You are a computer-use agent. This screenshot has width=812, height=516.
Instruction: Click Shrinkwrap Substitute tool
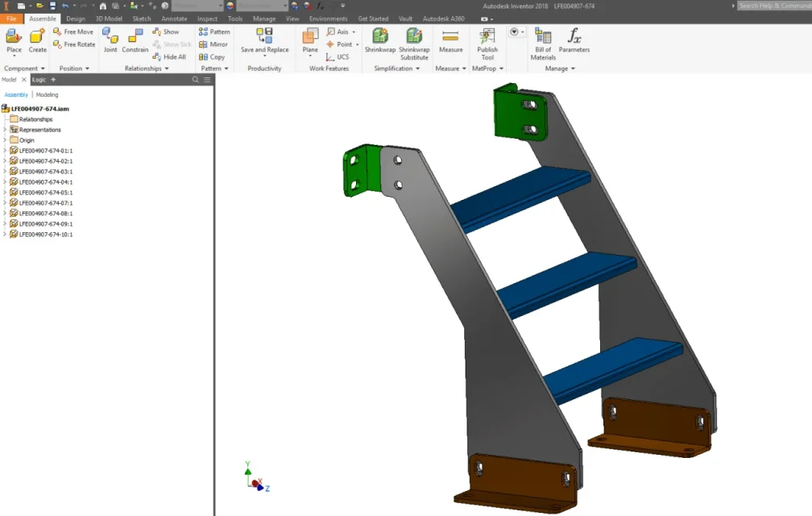tap(414, 44)
